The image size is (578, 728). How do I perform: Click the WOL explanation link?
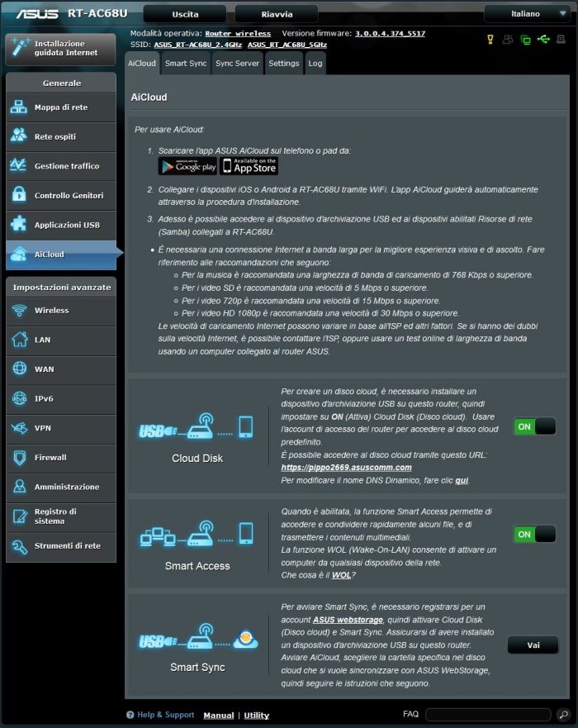coord(341,575)
